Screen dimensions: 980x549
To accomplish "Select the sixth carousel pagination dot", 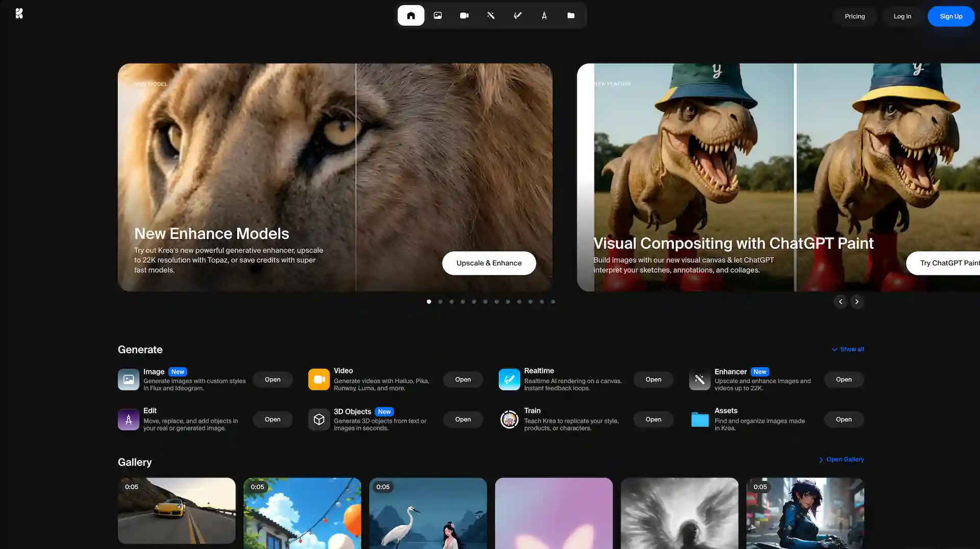I will (485, 302).
